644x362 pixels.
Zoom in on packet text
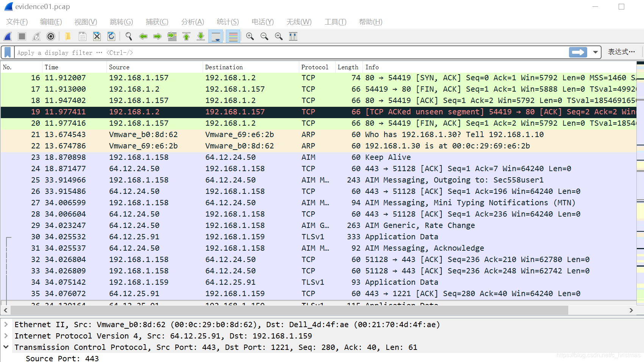click(x=250, y=36)
